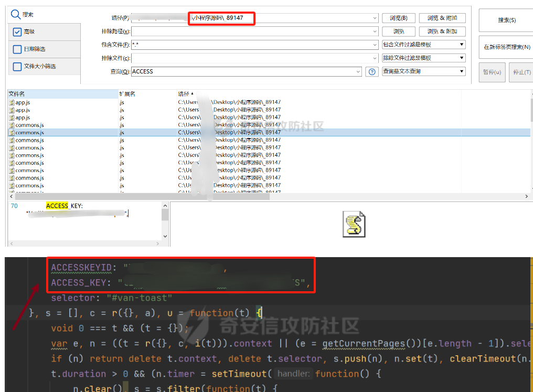Open the 排除文件过滤是模板 dropdown

click(x=423, y=58)
